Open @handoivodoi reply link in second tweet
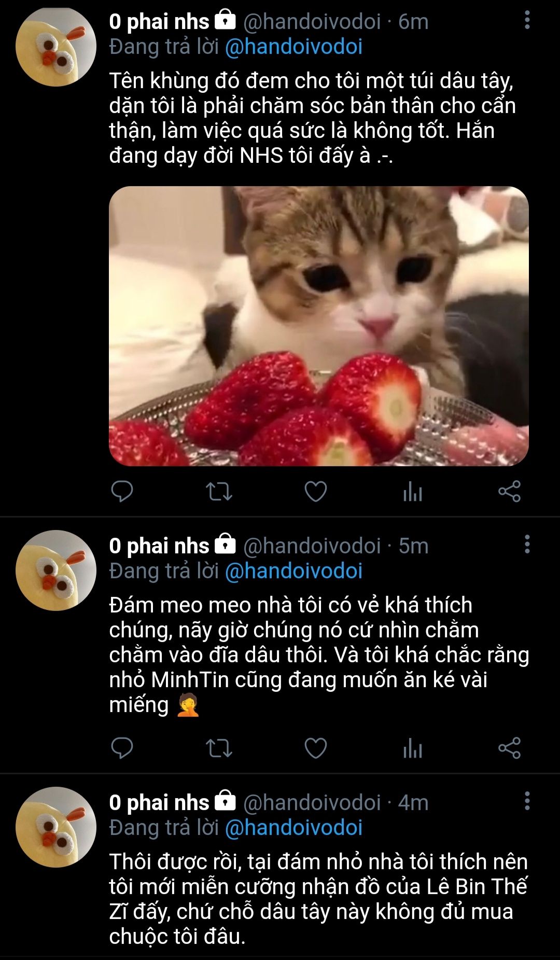The width and height of the screenshot is (560, 960). [293, 571]
